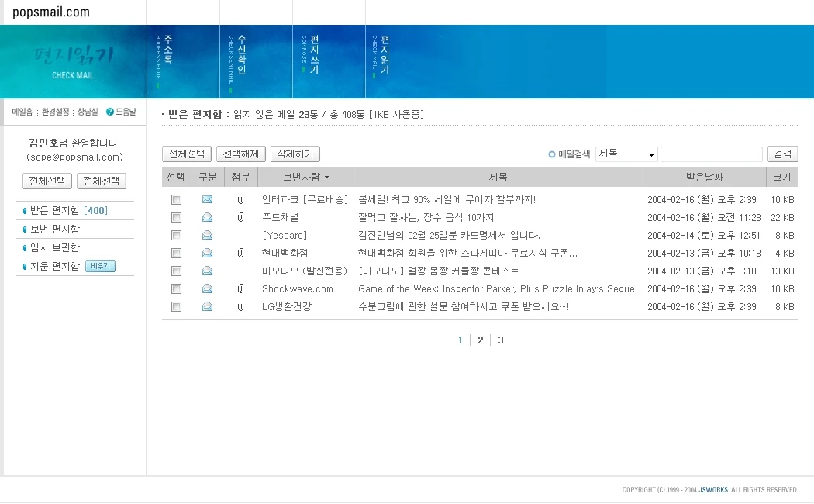Click the paperclip attachment icon for 현대백화점
This screenshot has height=504, width=814.
pyautogui.click(x=240, y=253)
